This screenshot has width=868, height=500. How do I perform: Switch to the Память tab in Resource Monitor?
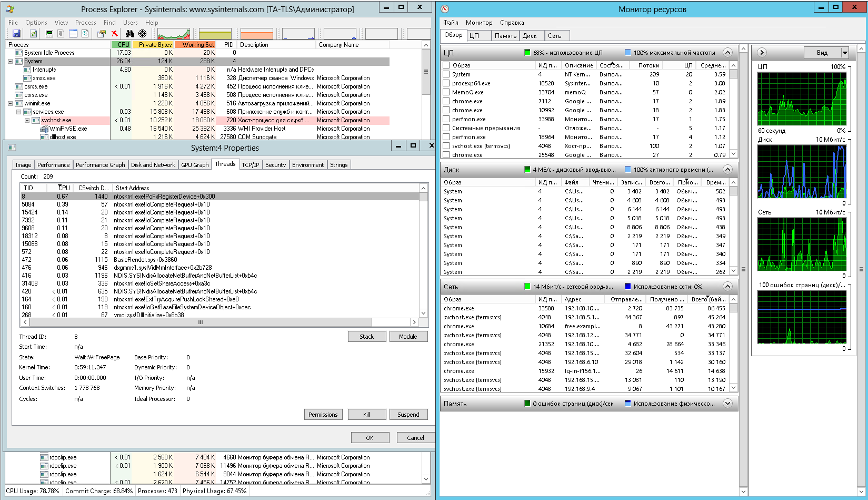[505, 36]
